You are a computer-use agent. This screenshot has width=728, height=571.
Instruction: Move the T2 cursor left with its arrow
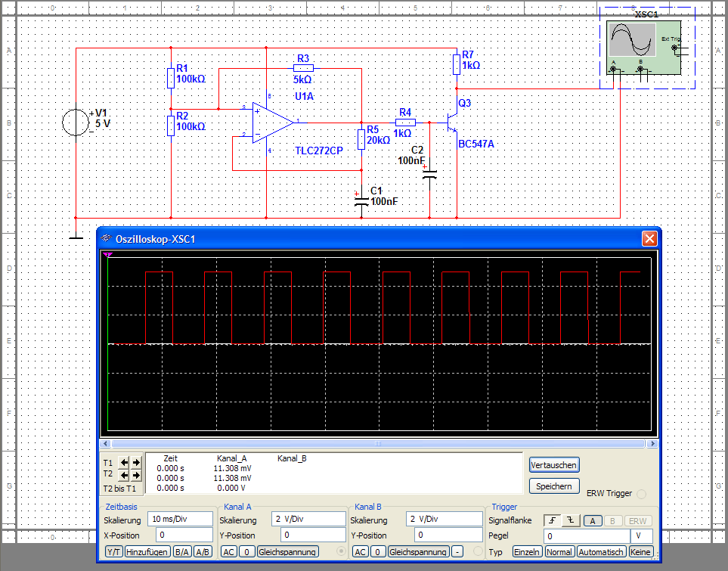pyautogui.click(x=125, y=475)
